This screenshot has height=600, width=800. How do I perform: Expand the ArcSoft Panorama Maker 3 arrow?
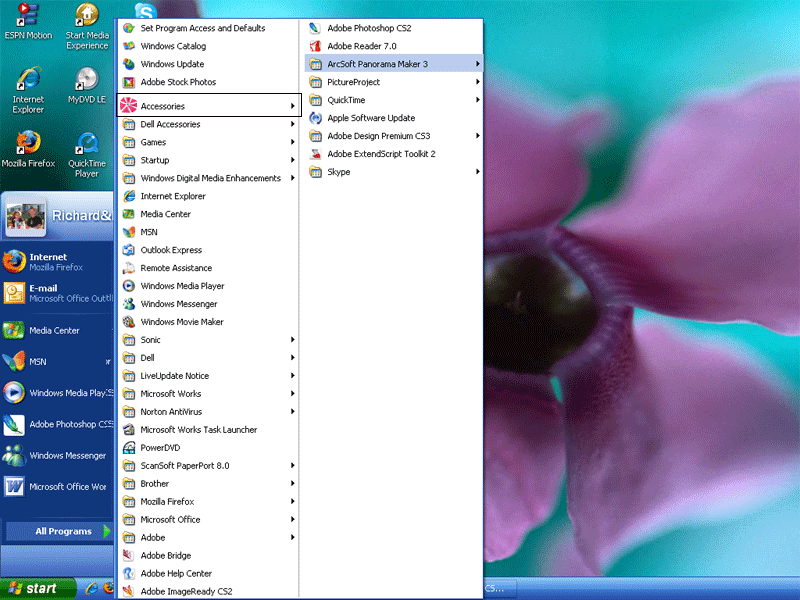tap(478, 64)
